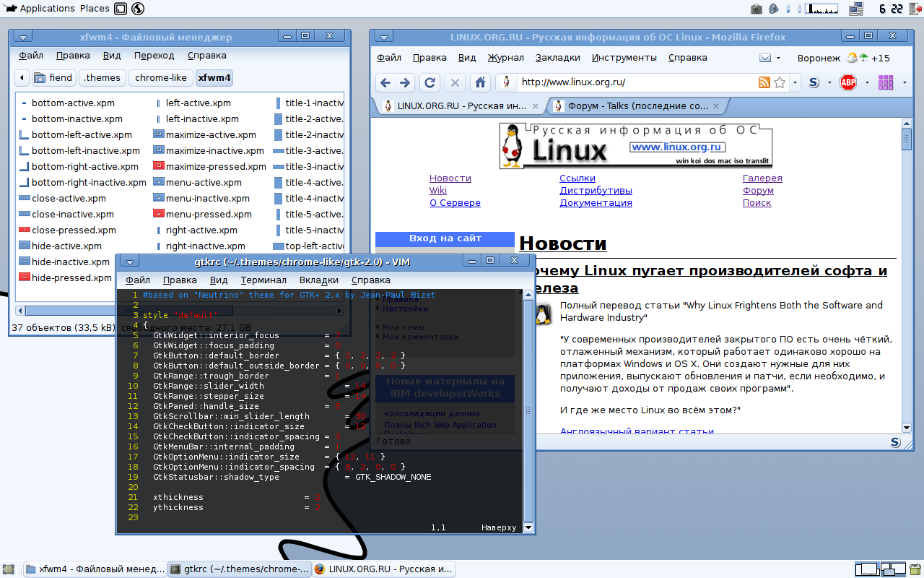
Task: Click the show desktop icon in the bottom panel
Action: (9, 569)
